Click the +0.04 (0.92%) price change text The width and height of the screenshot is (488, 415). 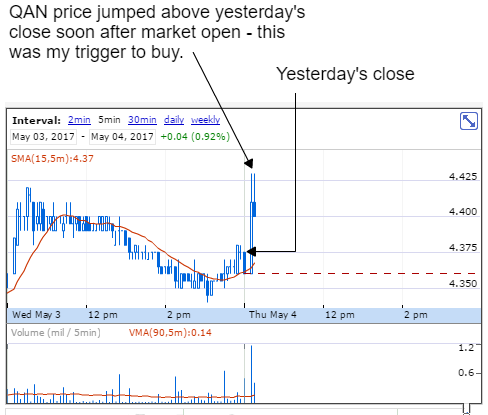pyautogui.click(x=195, y=137)
